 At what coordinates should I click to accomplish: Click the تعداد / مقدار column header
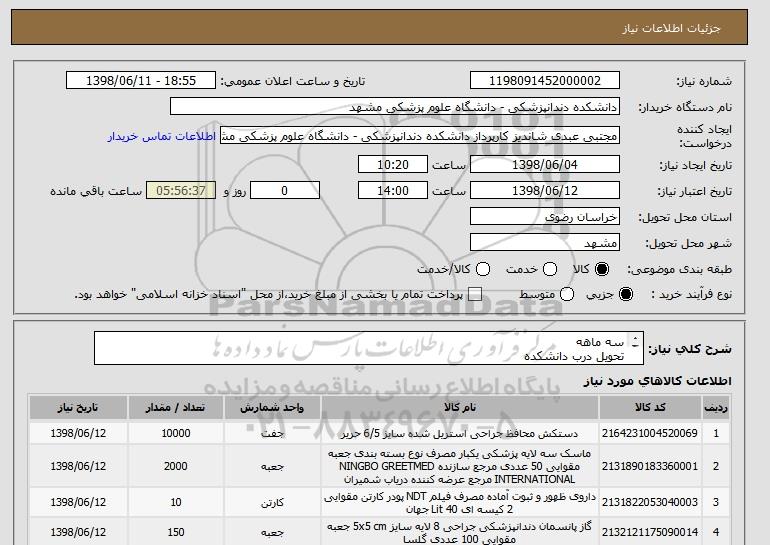[176, 408]
